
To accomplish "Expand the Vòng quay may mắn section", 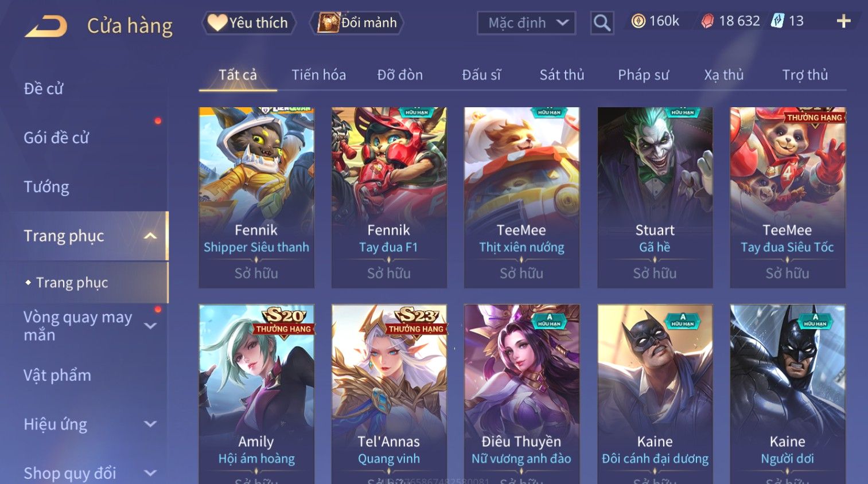I will (150, 326).
